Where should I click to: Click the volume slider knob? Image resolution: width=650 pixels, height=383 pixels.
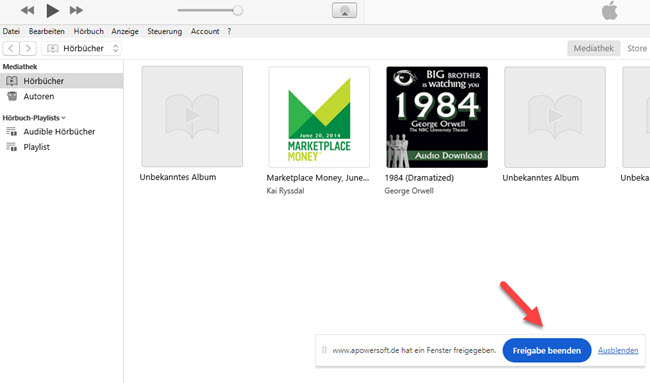tap(238, 10)
